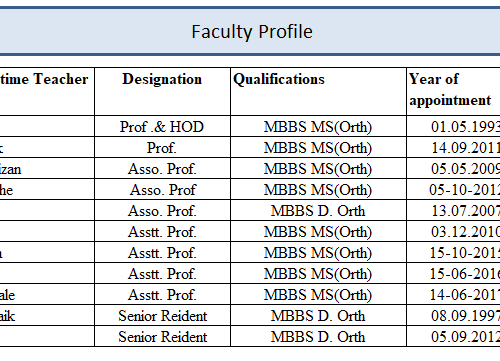
Task: Click the 05-10-2012 appointment date cell
Action: tap(453, 189)
